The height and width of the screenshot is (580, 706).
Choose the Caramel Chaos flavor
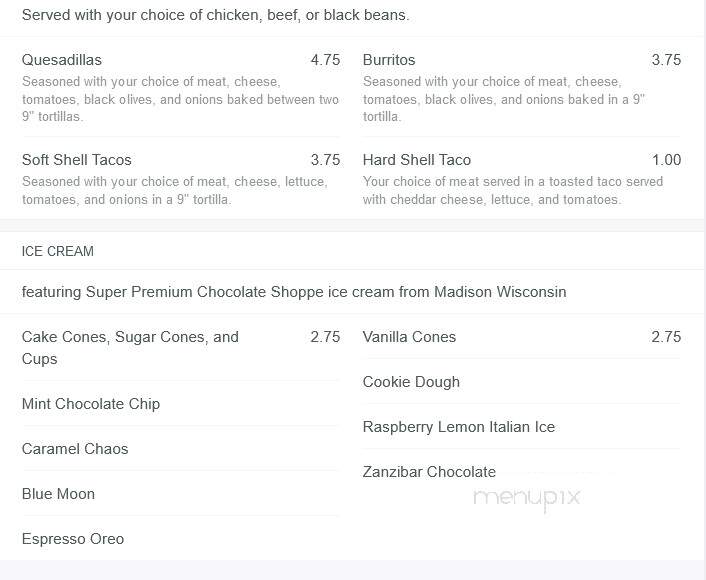(x=75, y=449)
